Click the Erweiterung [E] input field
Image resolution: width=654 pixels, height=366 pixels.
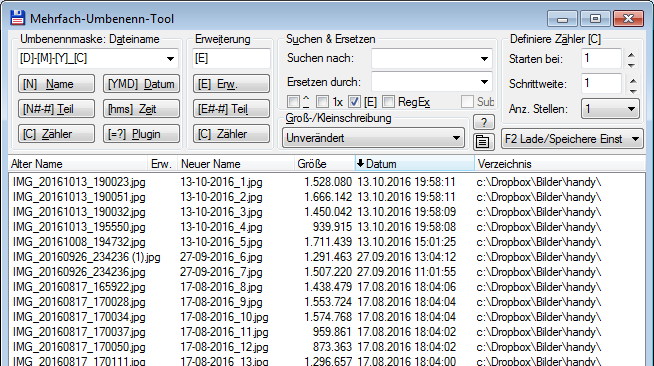point(231,58)
